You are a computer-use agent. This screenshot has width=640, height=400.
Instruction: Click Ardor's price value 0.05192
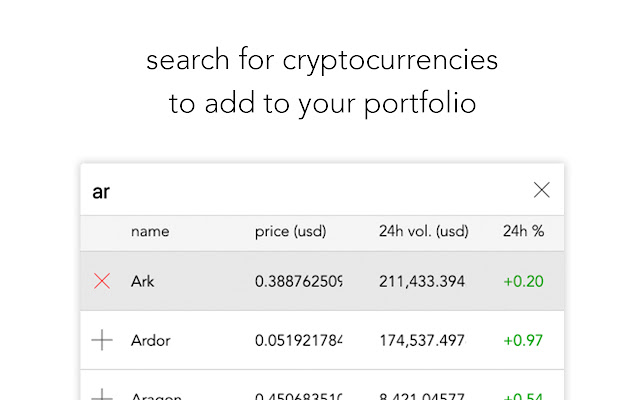click(x=298, y=340)
